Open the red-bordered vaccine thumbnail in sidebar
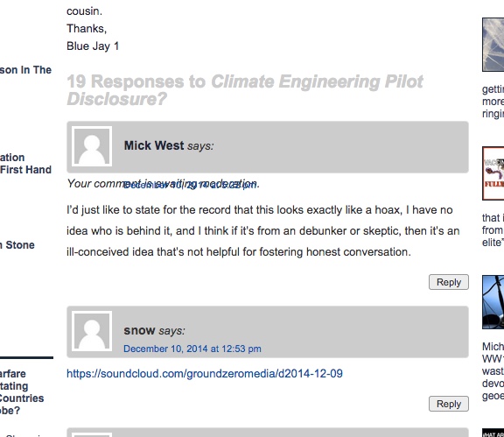This screenshot has height=437, width=504. pyautogui.click(x=493, y=173)
